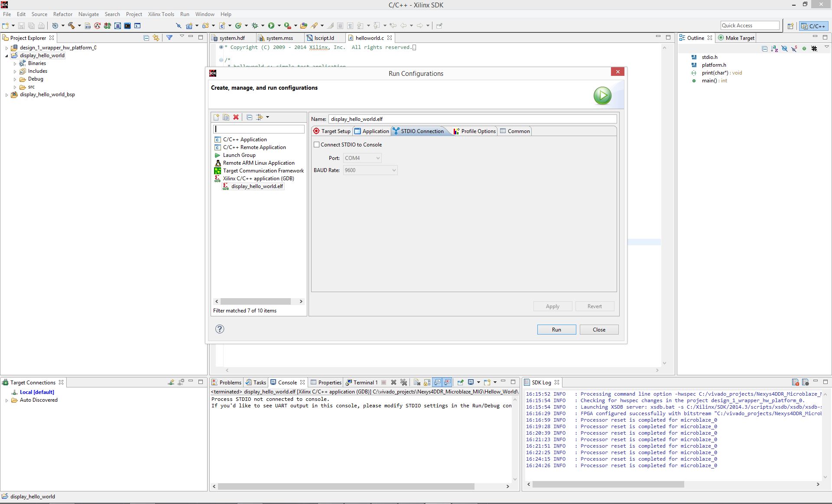Viewport: 832px width, 504px height.
Task: Expand the src folder tree node
Action: pyautogui.click(x=15, y=87)
